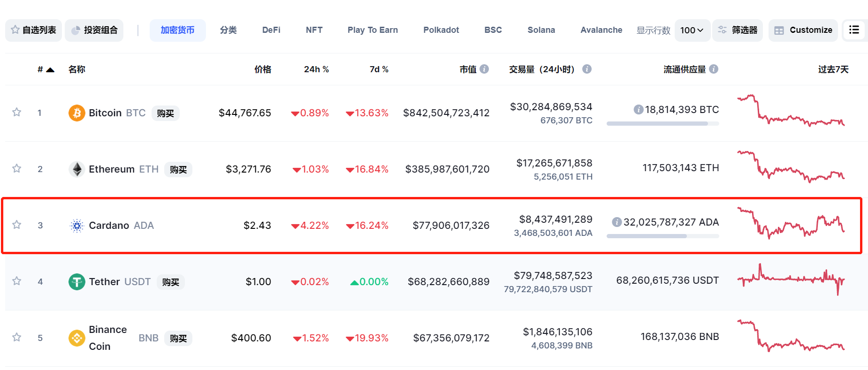Image resolution: width=868 pixels, height=370 pixels.
Task: Open the rows-shown 100 dropdown
Action: coord(692,30)
